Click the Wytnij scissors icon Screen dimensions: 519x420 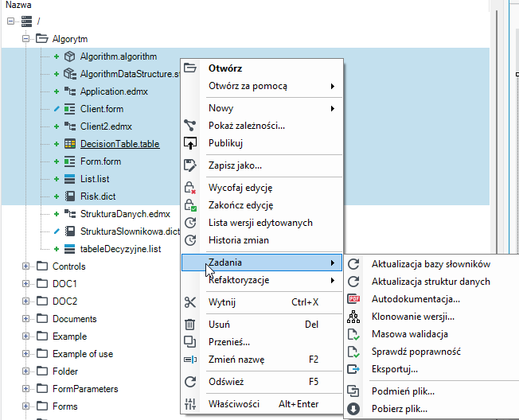point(190,302)
